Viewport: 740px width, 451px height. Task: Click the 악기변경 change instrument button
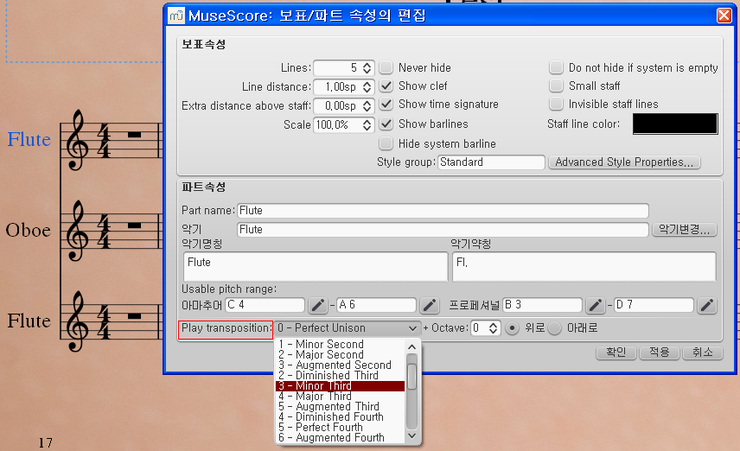[684, 230]
